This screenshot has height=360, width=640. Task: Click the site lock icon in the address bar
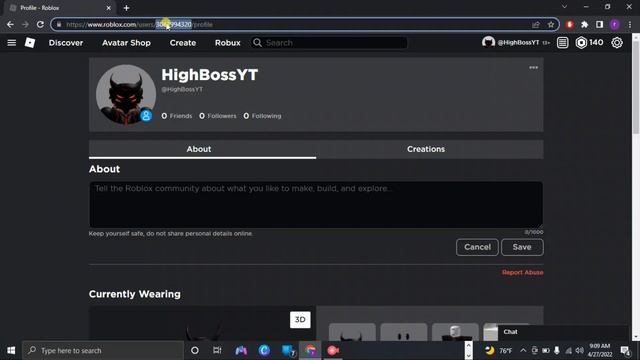coord(59,24)
